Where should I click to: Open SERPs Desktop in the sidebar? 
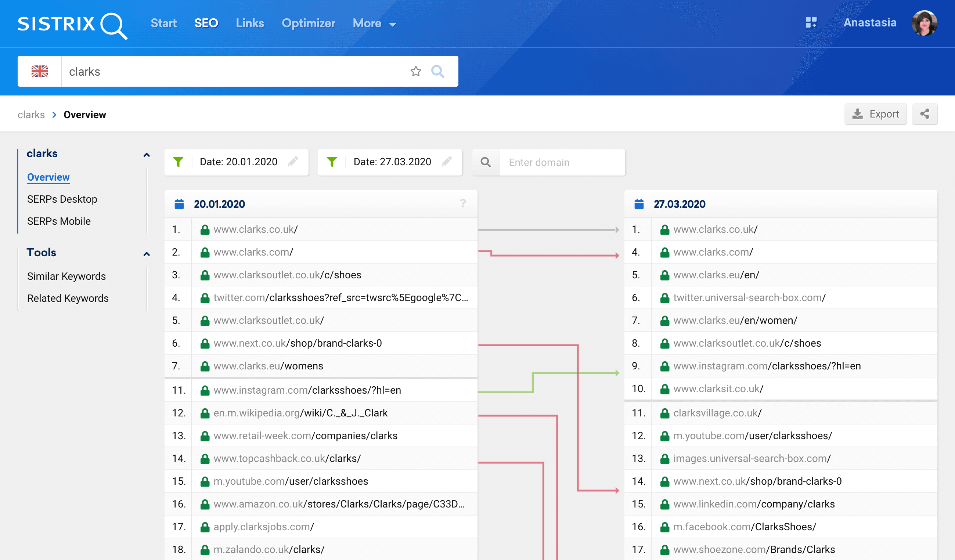[62, 199]
